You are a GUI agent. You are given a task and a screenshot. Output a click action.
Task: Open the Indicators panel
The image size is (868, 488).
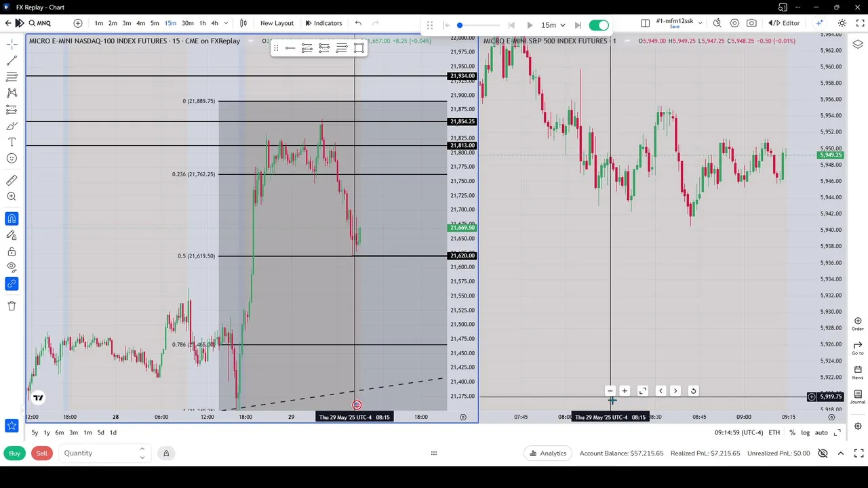point(323,23)
